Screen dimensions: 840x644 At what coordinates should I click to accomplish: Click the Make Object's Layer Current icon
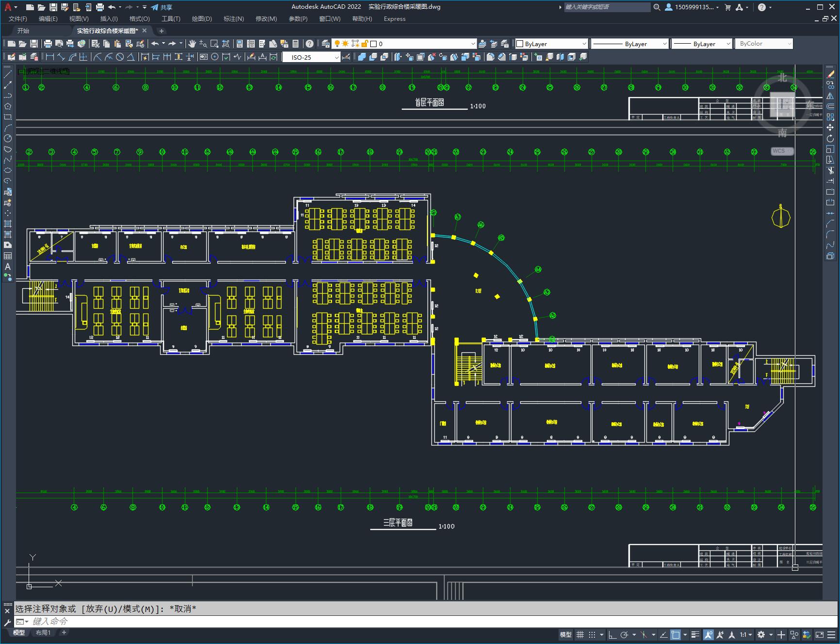tap(483, 44)
